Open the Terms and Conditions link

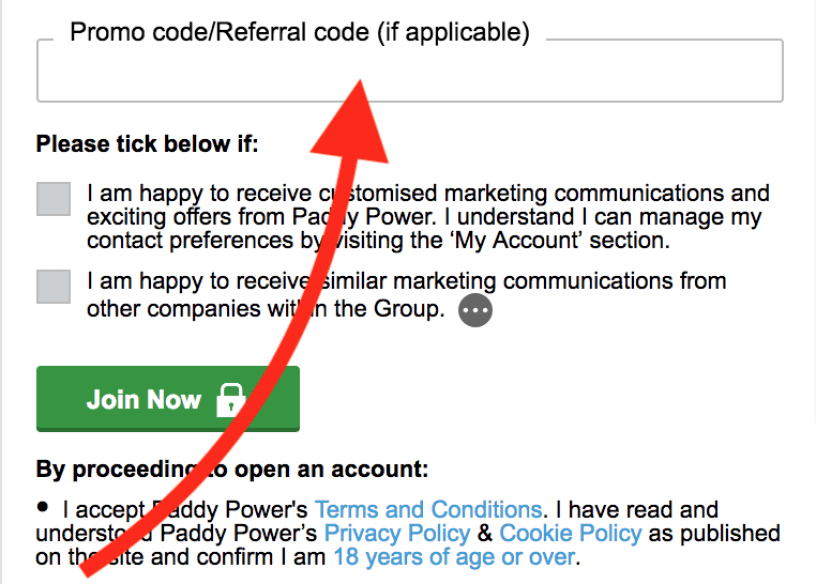point(428,509)
